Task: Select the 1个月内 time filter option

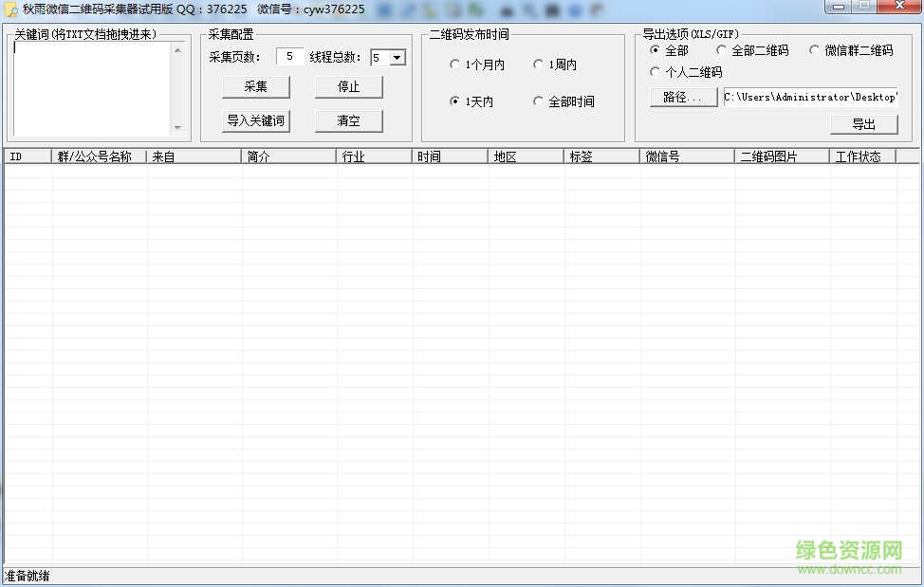Action: 455,64
